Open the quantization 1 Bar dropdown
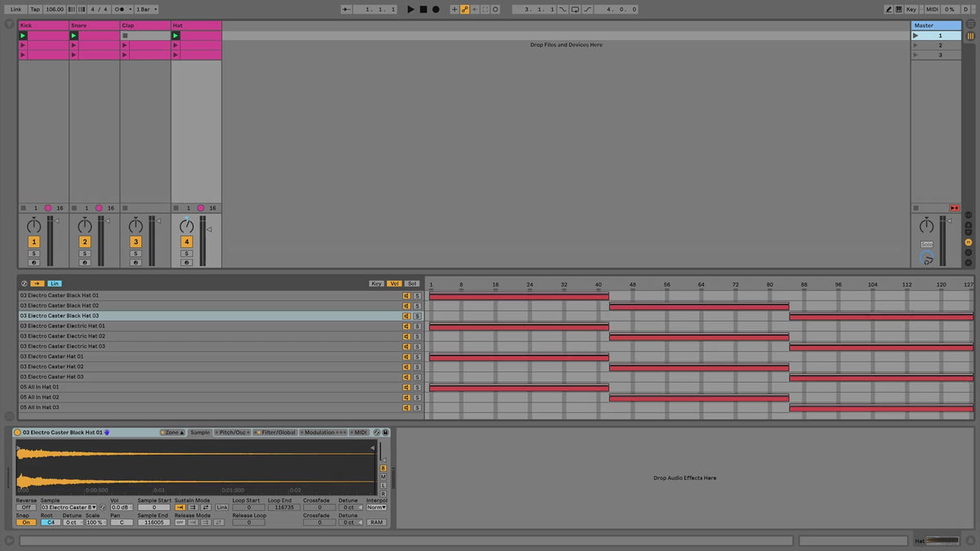 point(146,9)
